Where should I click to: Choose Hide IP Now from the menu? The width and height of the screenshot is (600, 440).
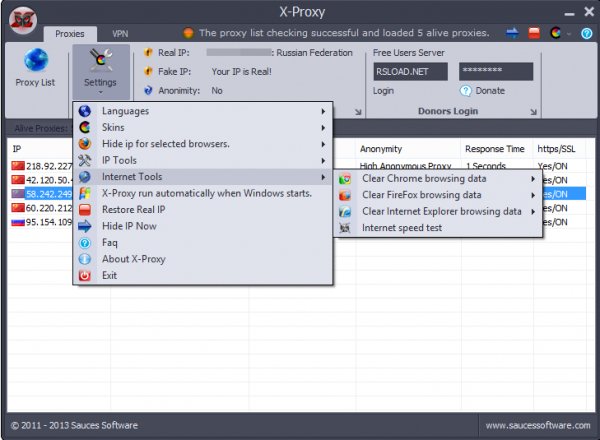click(x=202, y=226)
